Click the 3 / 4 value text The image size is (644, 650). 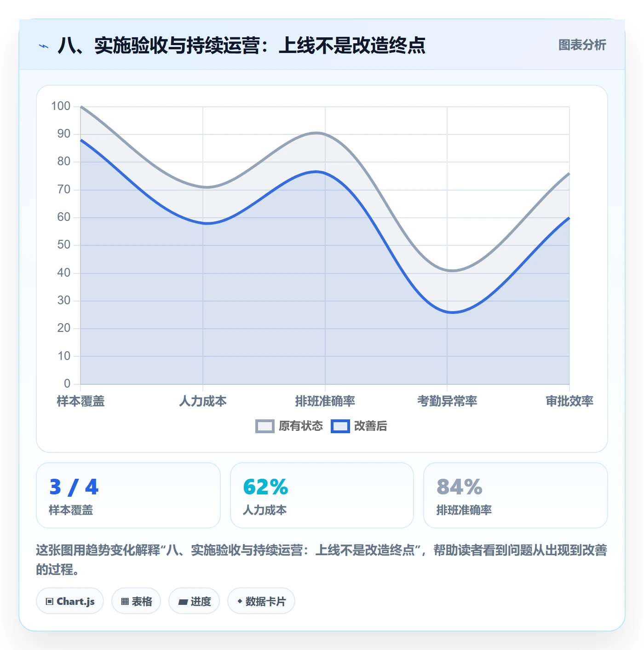coord(74,487)
